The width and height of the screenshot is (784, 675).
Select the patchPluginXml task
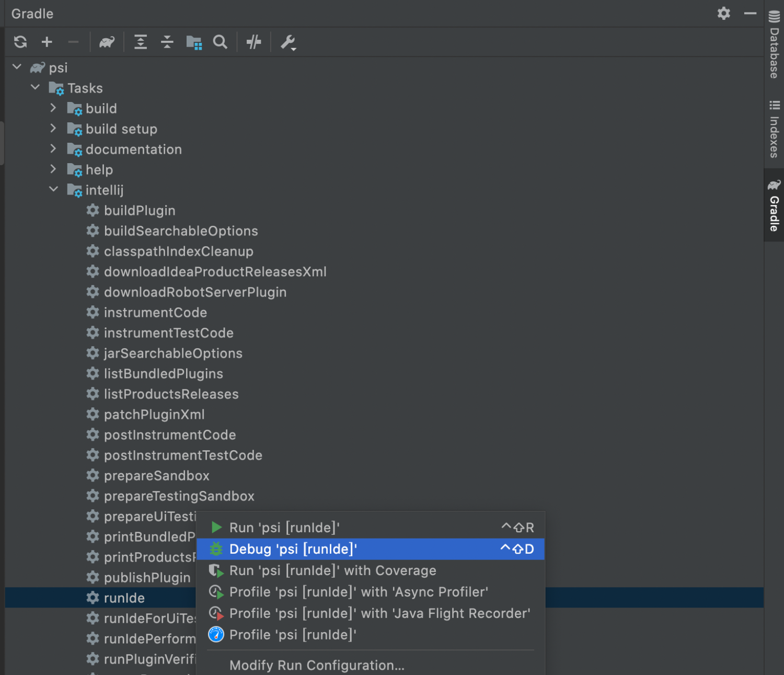click(x=154, y=415)
